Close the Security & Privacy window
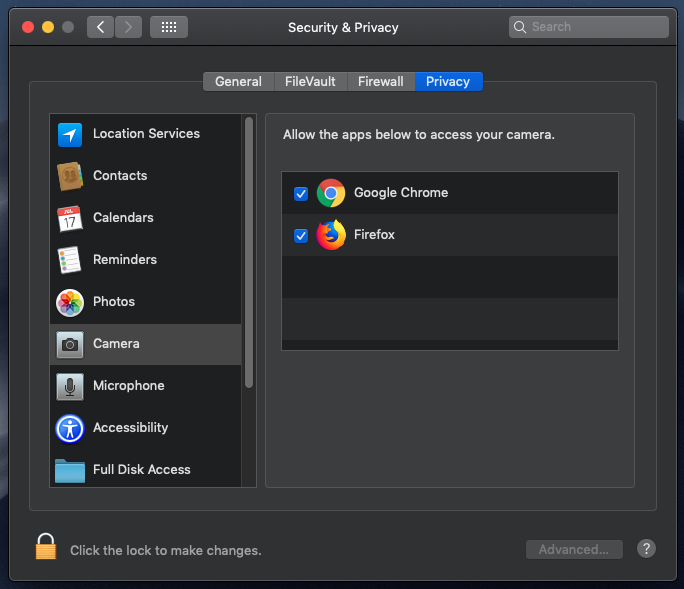Image resolution: width=684 pixels, height=589 pixels. 28,27
